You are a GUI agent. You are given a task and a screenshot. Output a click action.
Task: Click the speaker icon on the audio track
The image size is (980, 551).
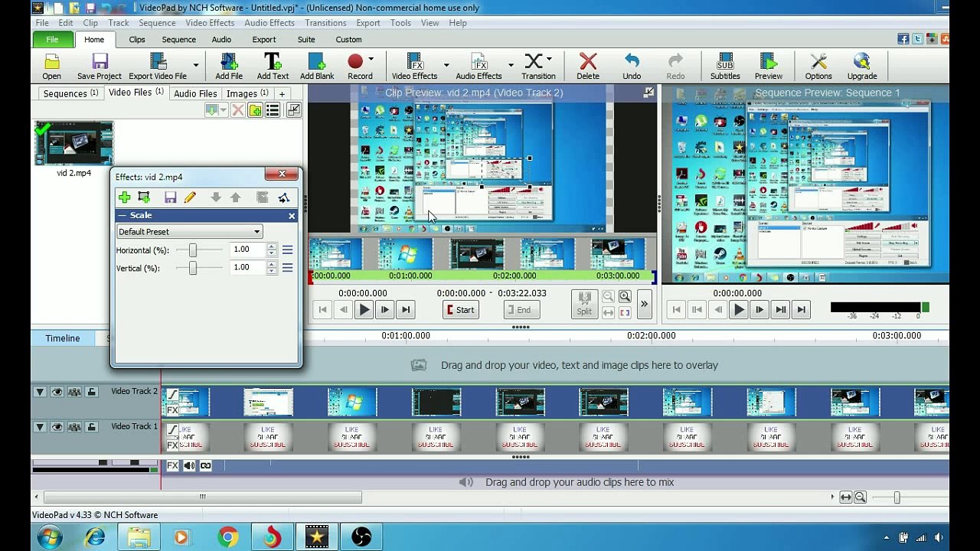click(188, 465)
